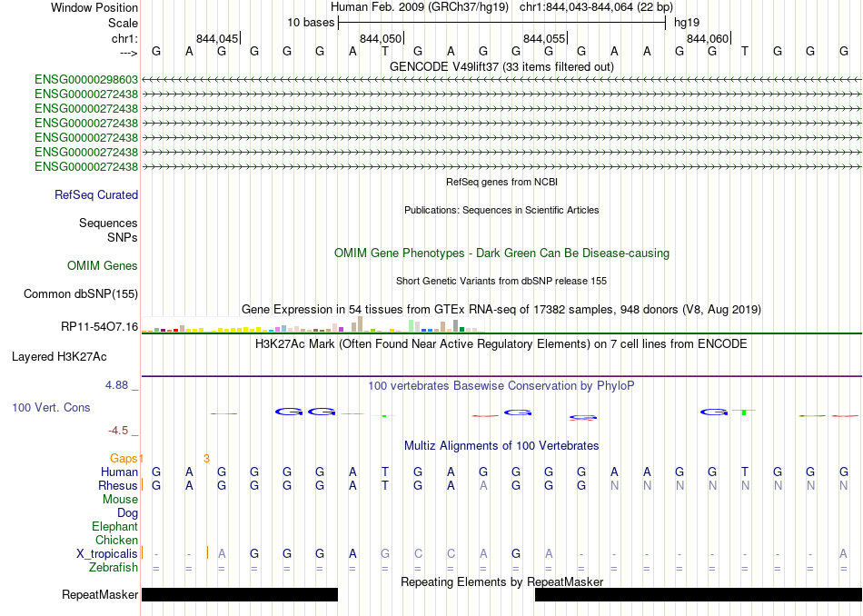Click Publications: Sequences in Scientific Articles title
Viewport: 863px width, 616px height.
coord(501,210)
